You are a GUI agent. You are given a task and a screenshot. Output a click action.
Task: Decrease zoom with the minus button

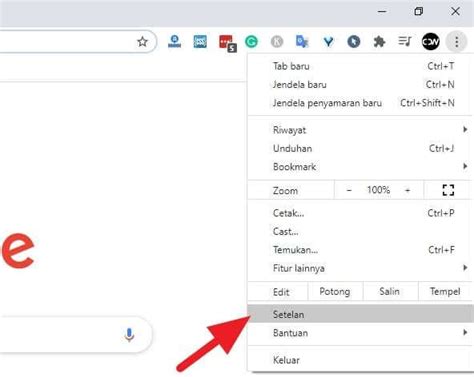click(349, 190)
